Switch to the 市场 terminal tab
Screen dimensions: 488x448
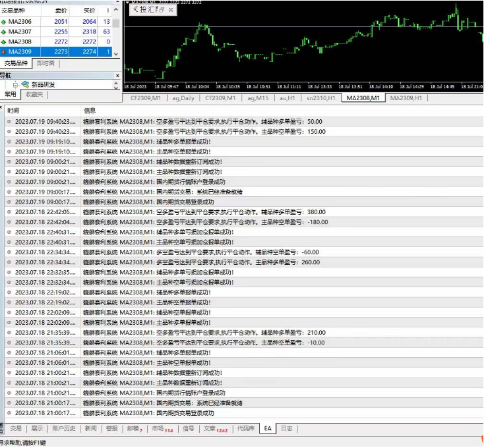coord(162,429)
